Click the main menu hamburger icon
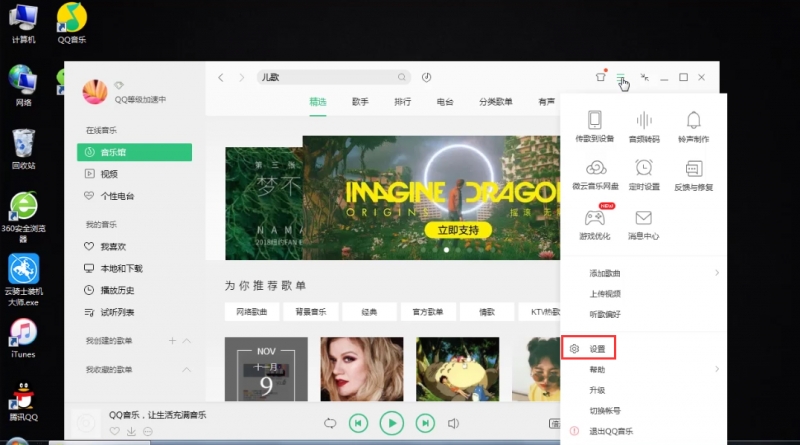Viewport: 800px width, 445px height. [620, 77]
